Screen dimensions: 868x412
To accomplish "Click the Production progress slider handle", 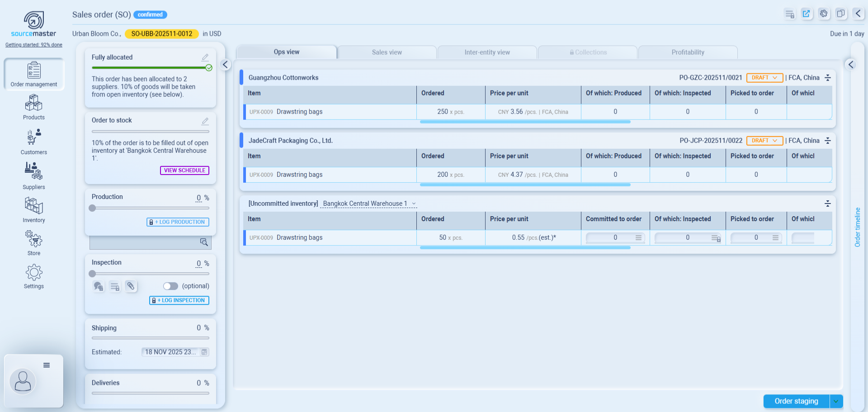I will coord(93,208).
